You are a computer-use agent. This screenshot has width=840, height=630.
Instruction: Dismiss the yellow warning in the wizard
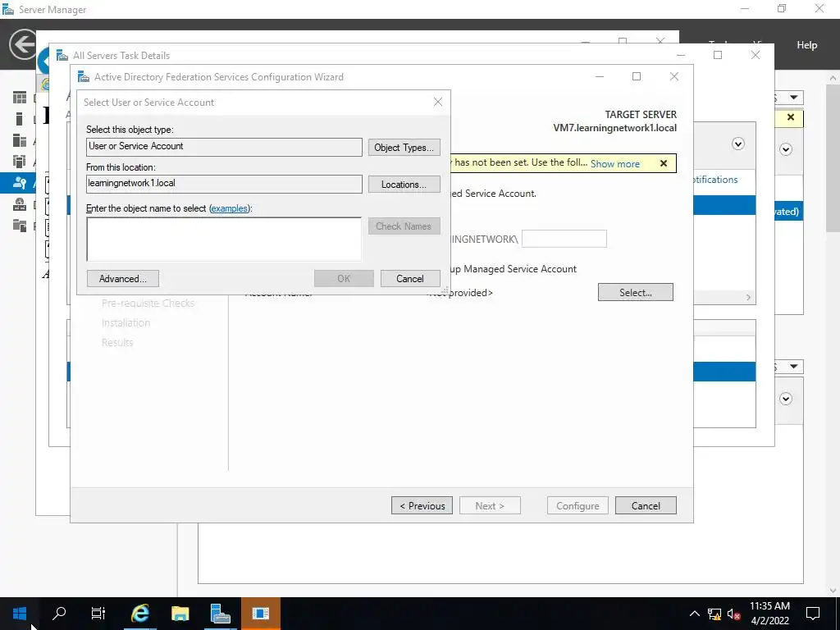(x=663, y=163)
